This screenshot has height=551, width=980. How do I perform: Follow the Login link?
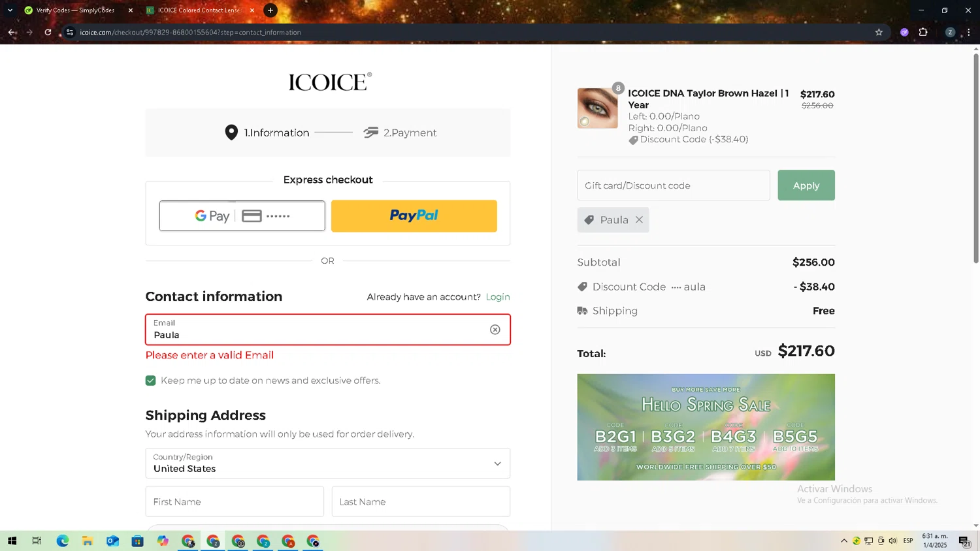(x=498, y=297)
